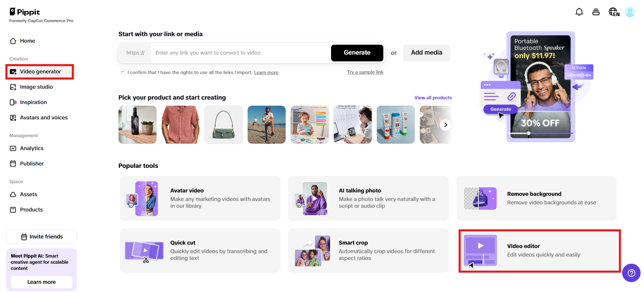The image size is (644, 292).
Task: Click the Add media button
Action: pyautogui.click(x=426, y=53)
